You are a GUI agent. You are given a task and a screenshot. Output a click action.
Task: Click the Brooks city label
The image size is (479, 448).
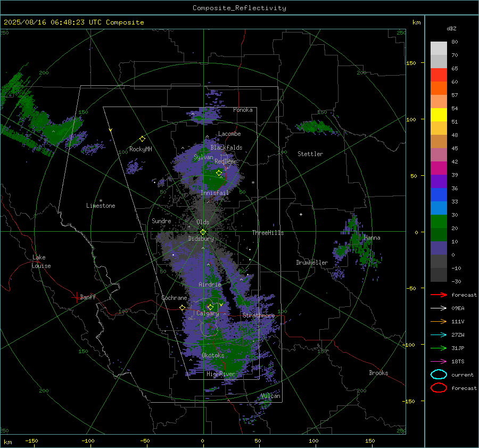pyautogui.click(x=378, y=373)
